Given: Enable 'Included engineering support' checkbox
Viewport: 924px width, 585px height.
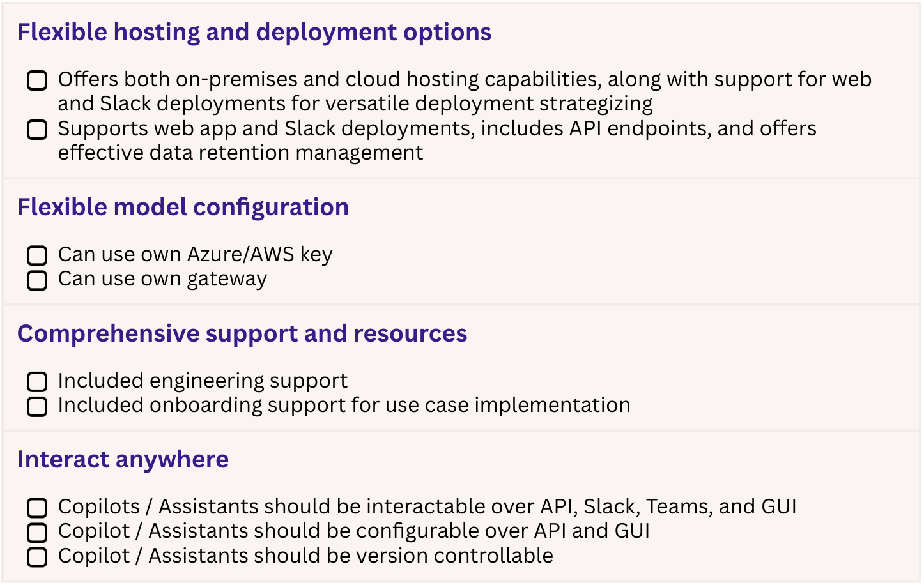Looking at the screenshot, I should [37, 382].
